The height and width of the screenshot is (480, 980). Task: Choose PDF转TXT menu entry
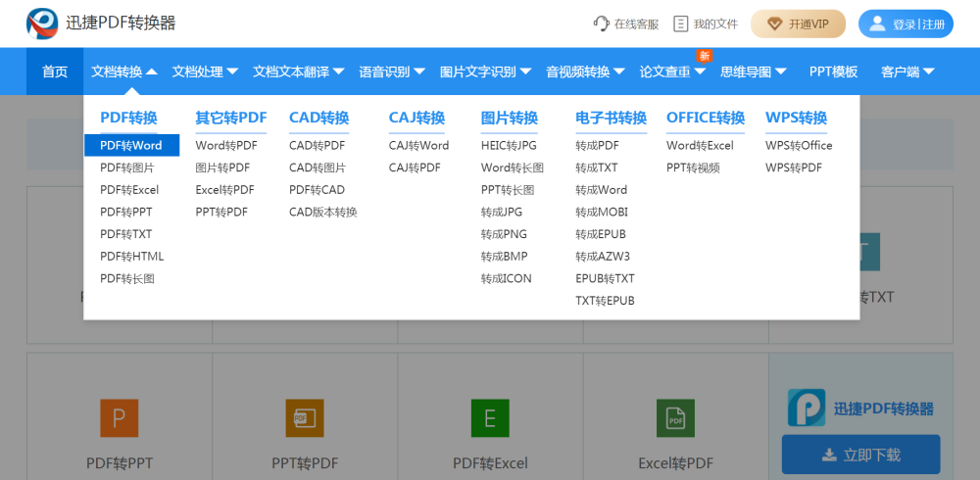click(x=125, y=234)
